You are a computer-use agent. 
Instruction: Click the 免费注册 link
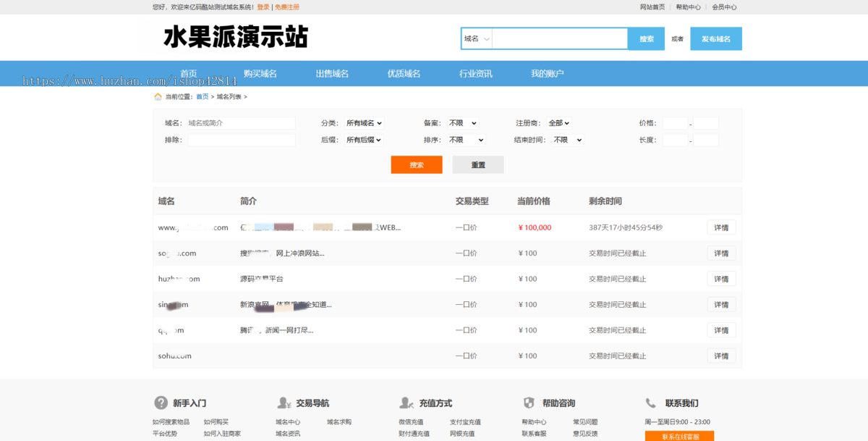click(x=287, y=7)
